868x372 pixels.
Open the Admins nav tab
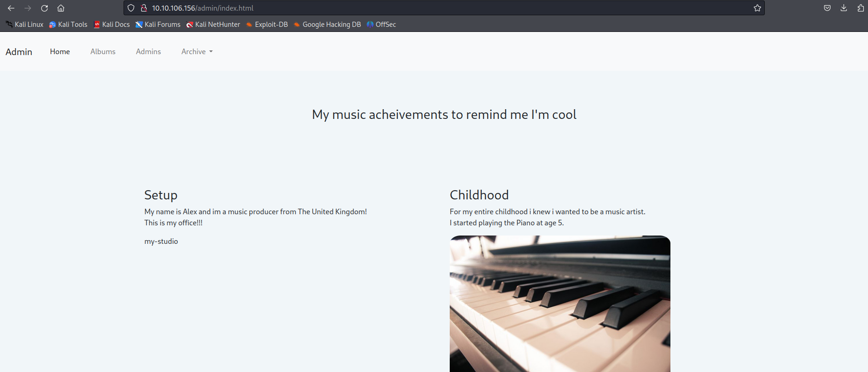point(148,52)
